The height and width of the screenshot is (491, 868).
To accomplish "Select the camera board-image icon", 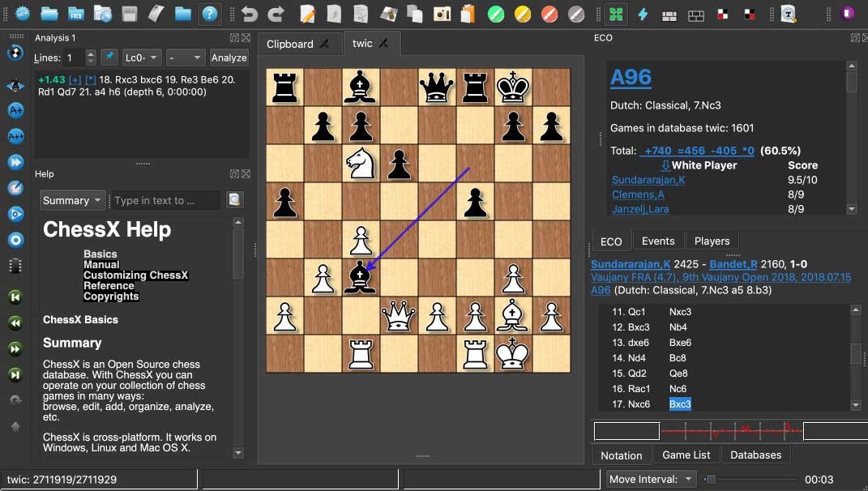I will (x=442, y=14).
